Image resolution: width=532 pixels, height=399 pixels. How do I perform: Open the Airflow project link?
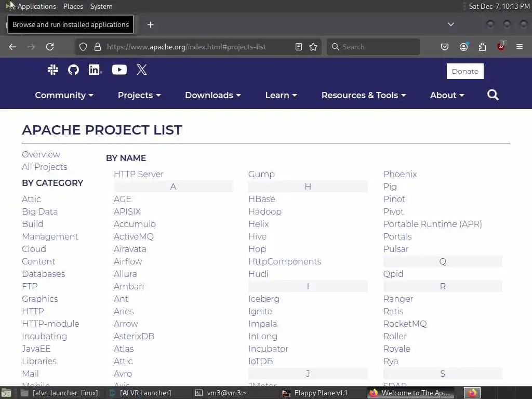(128, 262)
